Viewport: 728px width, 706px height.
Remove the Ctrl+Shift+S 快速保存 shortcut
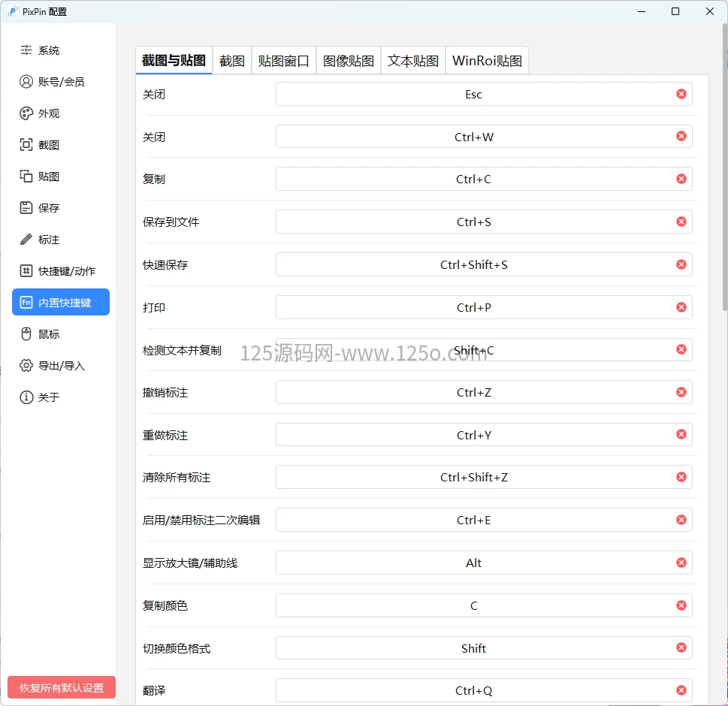coord(681,264)
